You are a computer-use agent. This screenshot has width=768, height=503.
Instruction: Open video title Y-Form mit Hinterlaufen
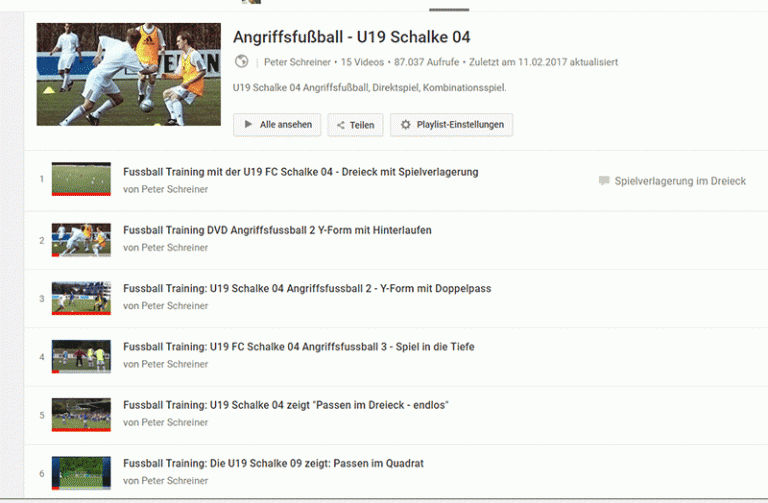point(277,230)
